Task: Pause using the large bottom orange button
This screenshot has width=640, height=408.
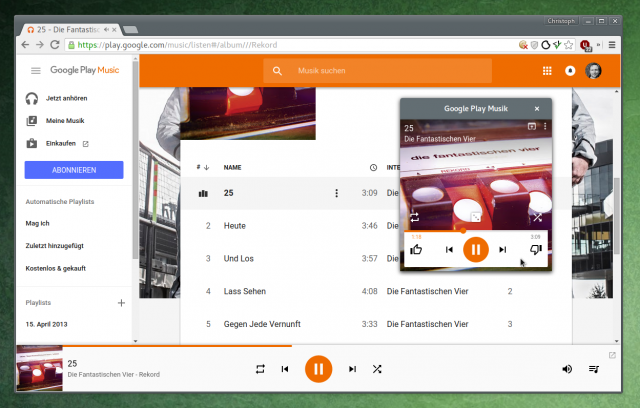Action: [318, 369]
